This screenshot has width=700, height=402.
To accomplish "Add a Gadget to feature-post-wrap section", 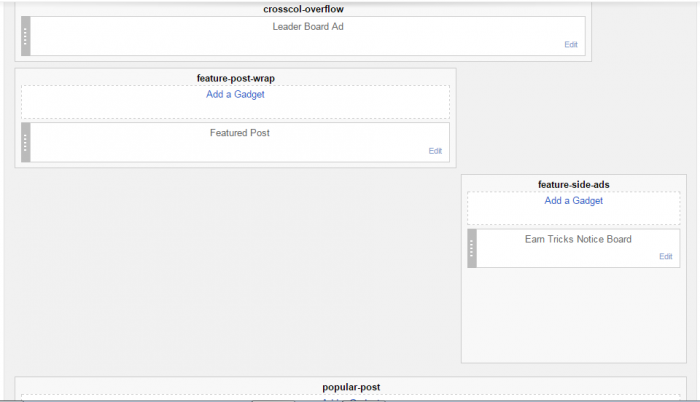I will point(236,95).
